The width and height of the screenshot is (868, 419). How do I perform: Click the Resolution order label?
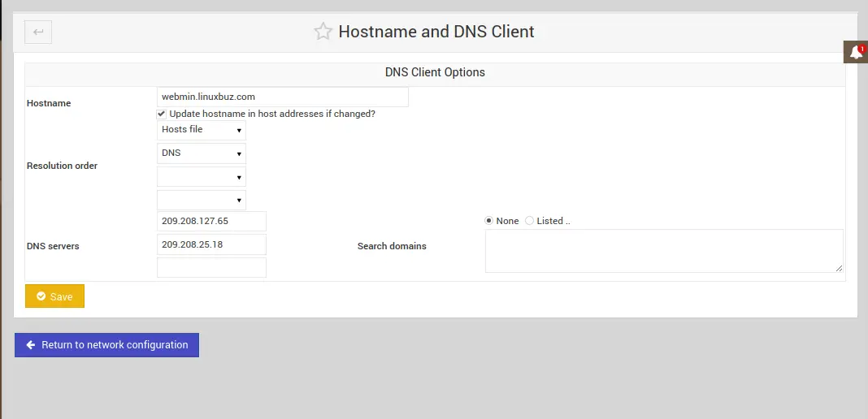pos(62,166)
